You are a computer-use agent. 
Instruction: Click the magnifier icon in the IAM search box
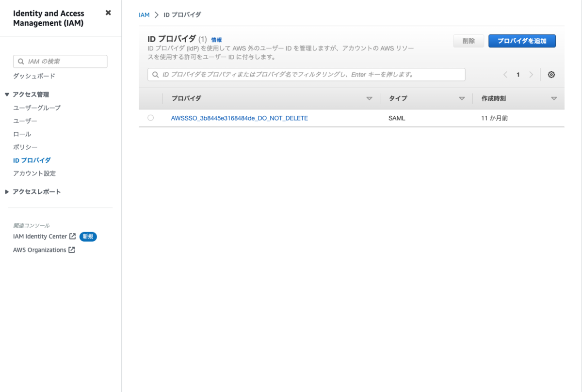pos(20,61)
